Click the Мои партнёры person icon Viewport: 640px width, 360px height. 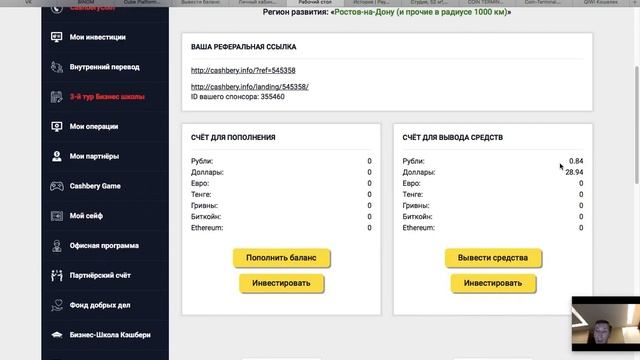coord(57,156)
